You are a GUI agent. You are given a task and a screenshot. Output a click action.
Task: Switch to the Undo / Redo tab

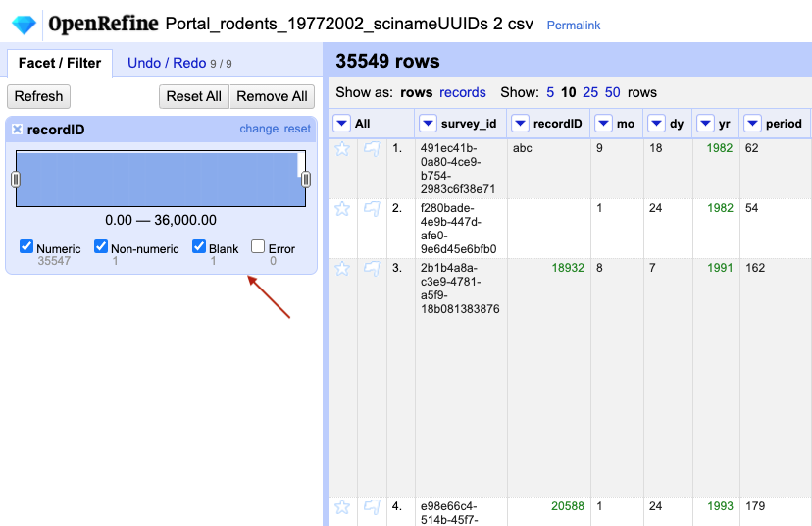coord(179,63)
